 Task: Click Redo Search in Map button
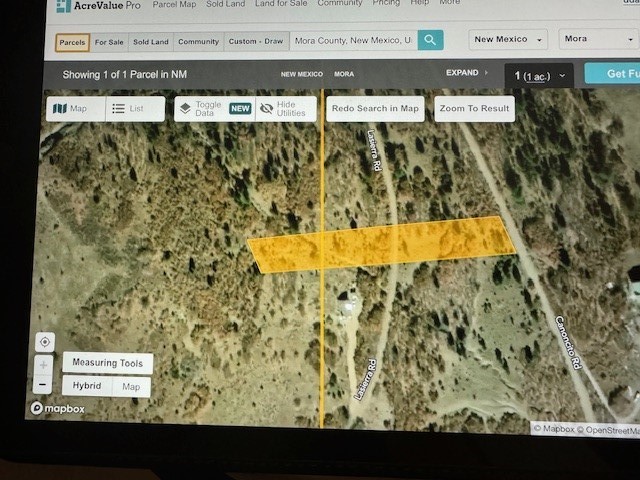[375, 108]
